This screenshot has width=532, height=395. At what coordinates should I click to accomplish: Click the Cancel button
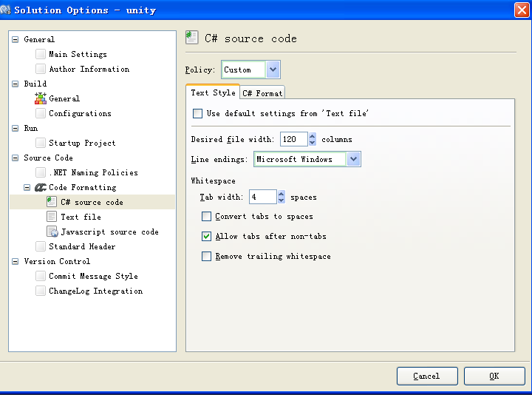pyautogui.click(x=427, y=376)
